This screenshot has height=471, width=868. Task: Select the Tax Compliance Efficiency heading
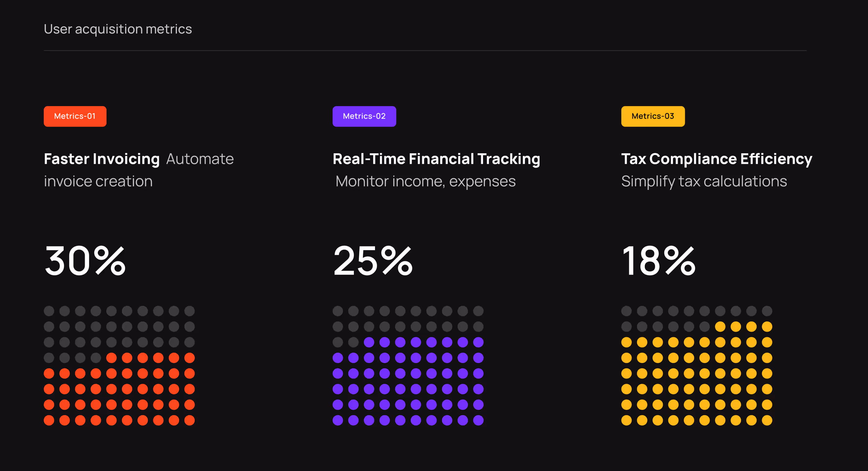pos(717,159)
